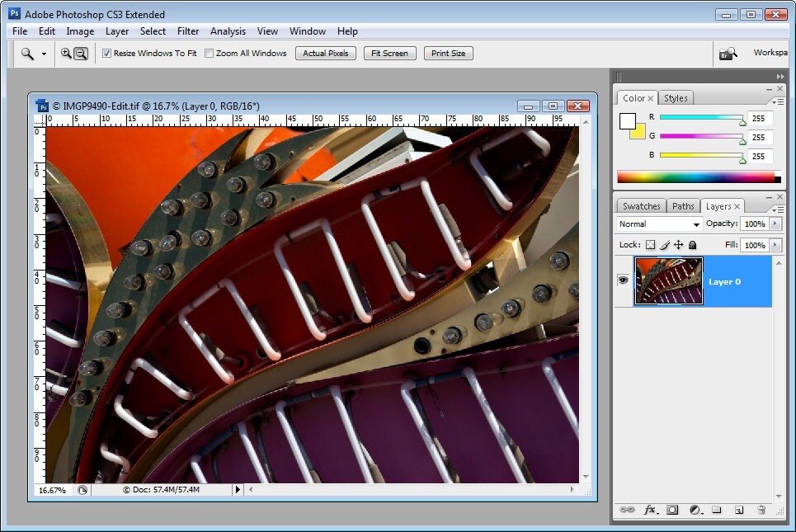Open the View menu
This screenshot has width=796, height=532.
click(x=267, y=31)
